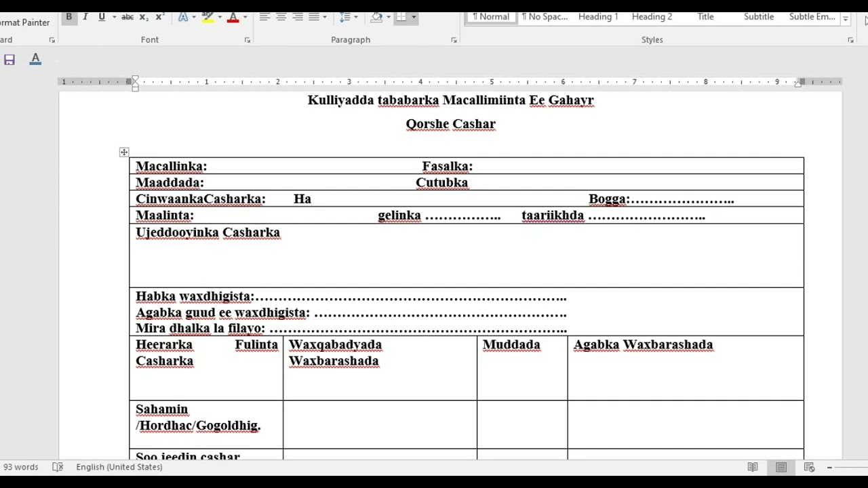The height and width of the screenshot is (488, 868).
Task: Apply the Subtle Emphasis style
Action: click(812, 17)
